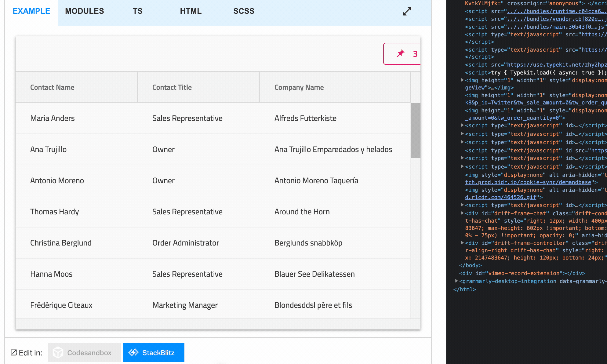This screenshot has width=607, height=364.
Task: Select the Contact Name column header
Action: click(52, 87)
